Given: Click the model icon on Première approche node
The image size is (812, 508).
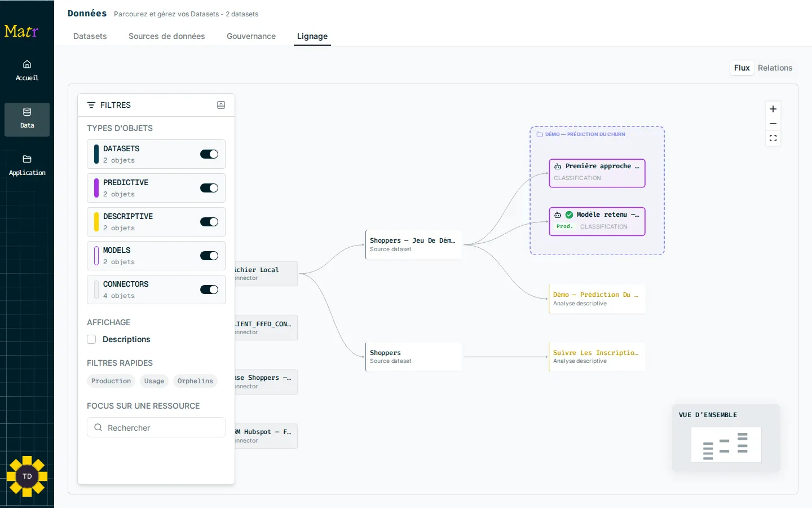Looking at the screenshot, I should [x=558, y=167].
